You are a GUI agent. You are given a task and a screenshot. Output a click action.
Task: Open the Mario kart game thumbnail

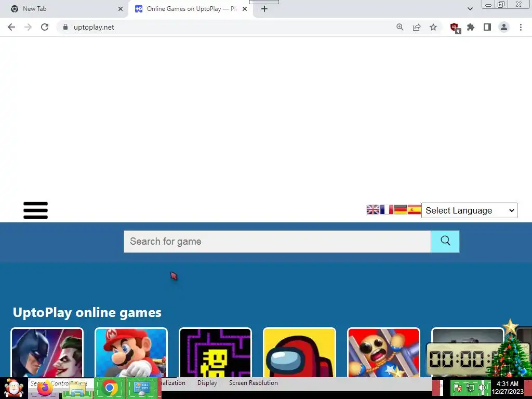[x=131, y=353]
